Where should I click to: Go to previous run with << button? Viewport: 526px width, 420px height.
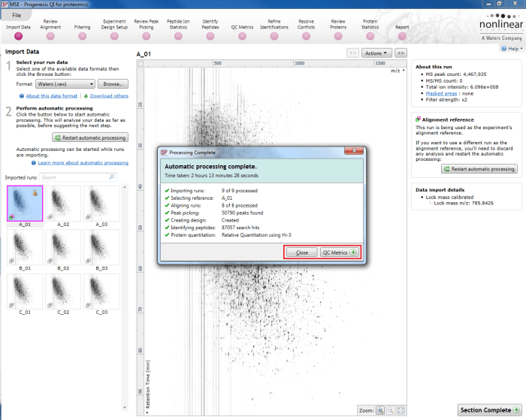(352, 53)
